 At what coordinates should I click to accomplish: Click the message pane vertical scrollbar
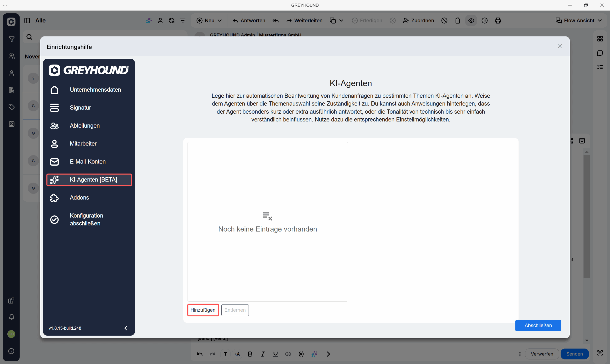586,216
